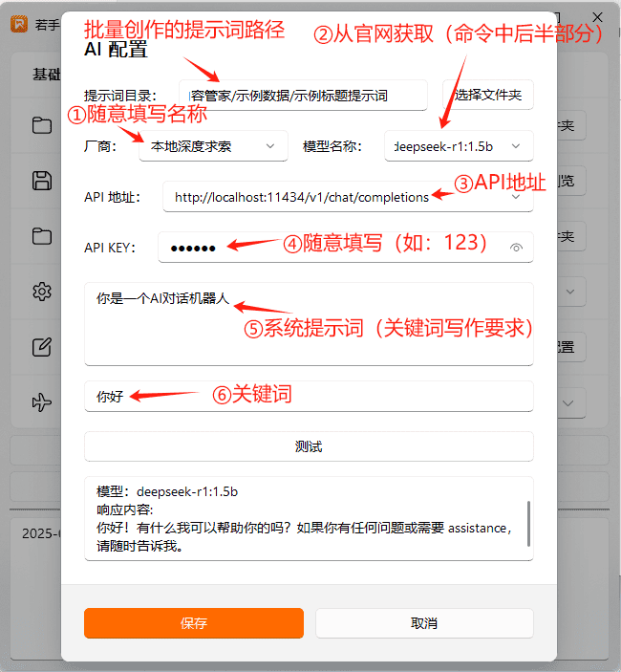Cancel the dialog with 取消 button
The width and height of the screenshot is (621, 672).
(424, 623)
